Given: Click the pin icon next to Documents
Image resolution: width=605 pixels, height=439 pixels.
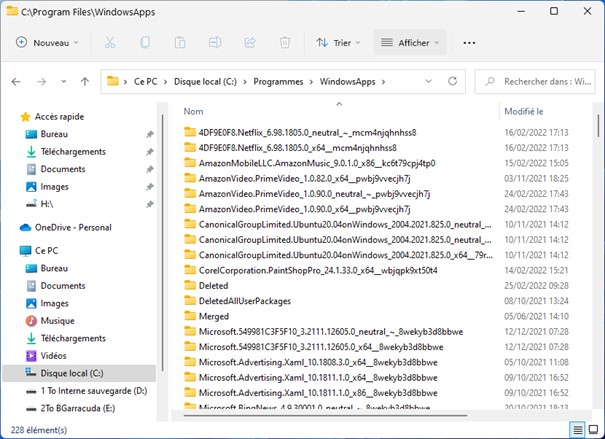Looking at the screenshot, I should 150,169.
